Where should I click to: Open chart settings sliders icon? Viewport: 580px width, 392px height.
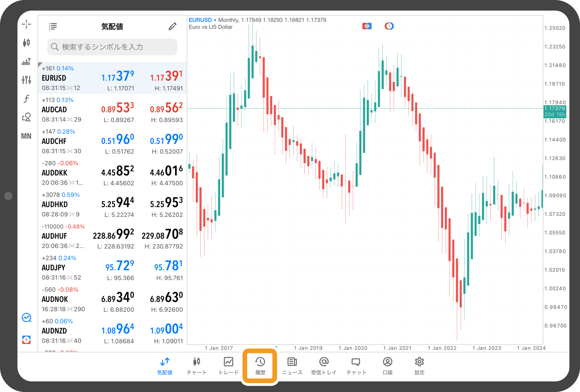tap(26, 80)
